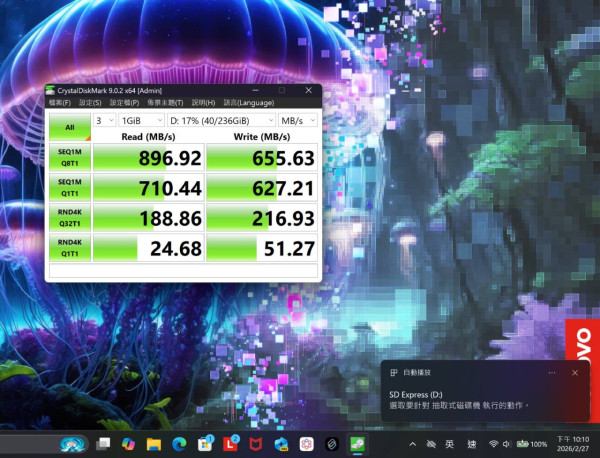The height and width of the screenshot is (458, 600).
Task: Open the red Lenovo L app icon
Action: click(230, 444)
